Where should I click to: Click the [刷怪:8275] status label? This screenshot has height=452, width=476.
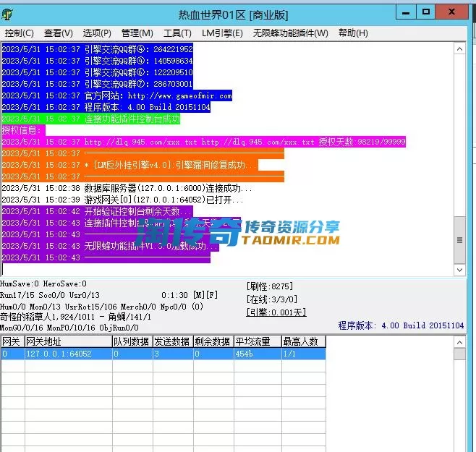270,286
